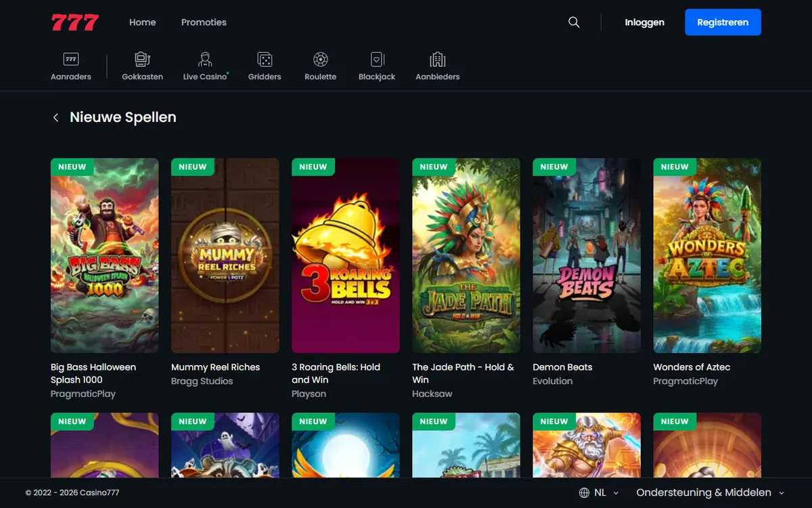
Task: Open the 3 Roaring Bells game thumbnail
Action: tap(346, 255)
